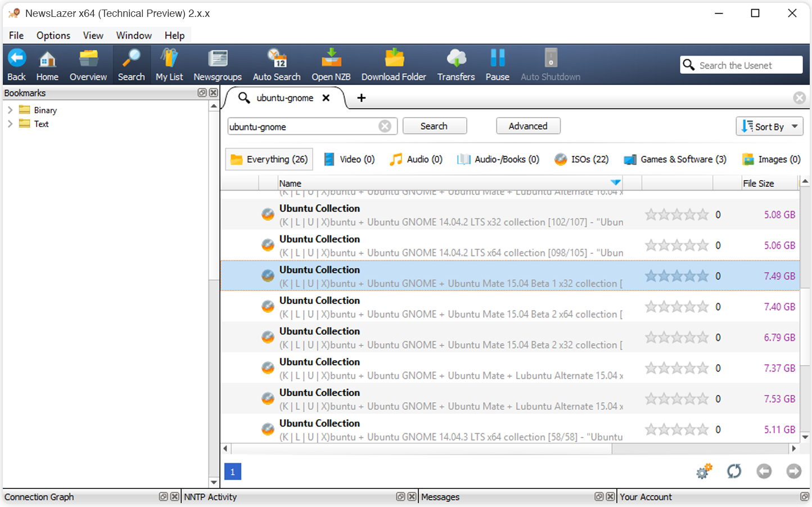
Task: Expand the Binary bookmarks folder
Action: point(10,110)
